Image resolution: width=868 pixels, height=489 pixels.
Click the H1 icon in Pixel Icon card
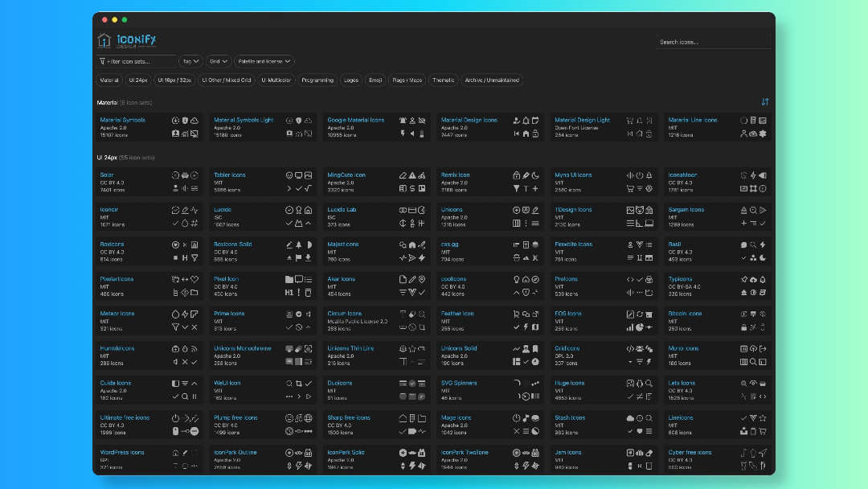pos(289,293)
